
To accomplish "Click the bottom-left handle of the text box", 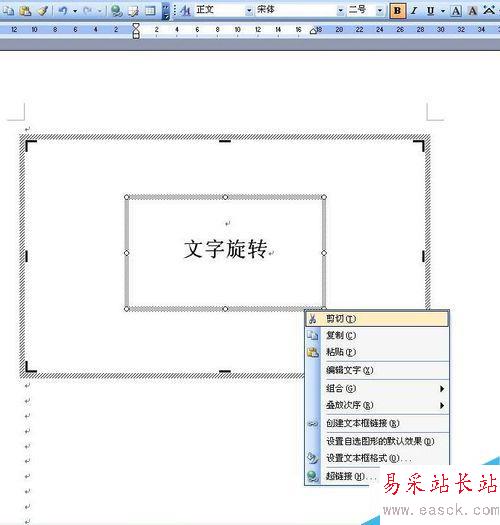I will (x=127, y=309).
